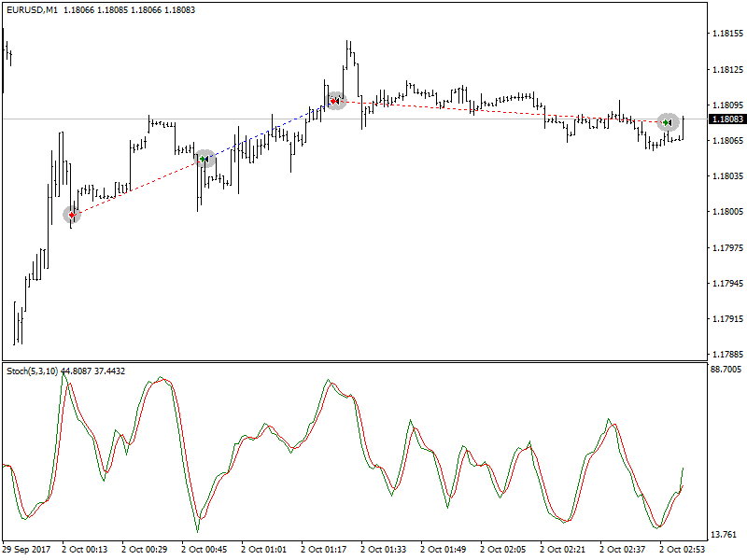Image resolution: width=747 pixels, height=560 pixels.
Task: Click the Stoch(5,3,10) indicator label
Action: 31,371
